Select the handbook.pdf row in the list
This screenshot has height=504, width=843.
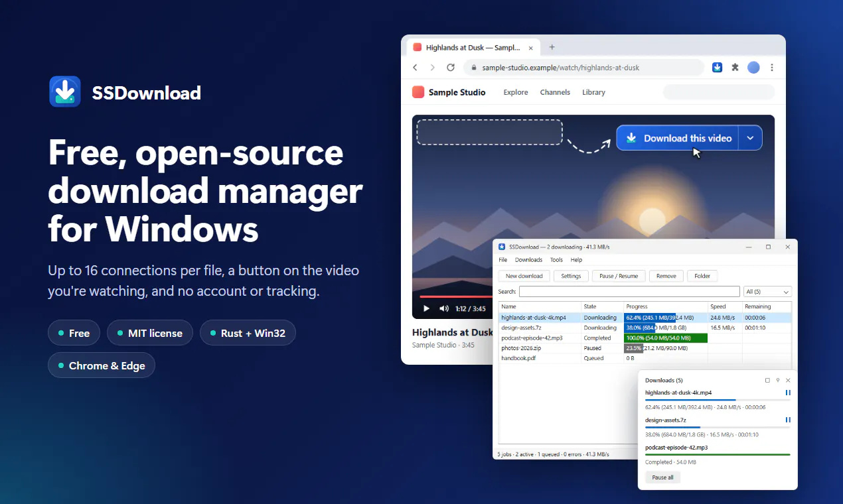pos(645,358)
